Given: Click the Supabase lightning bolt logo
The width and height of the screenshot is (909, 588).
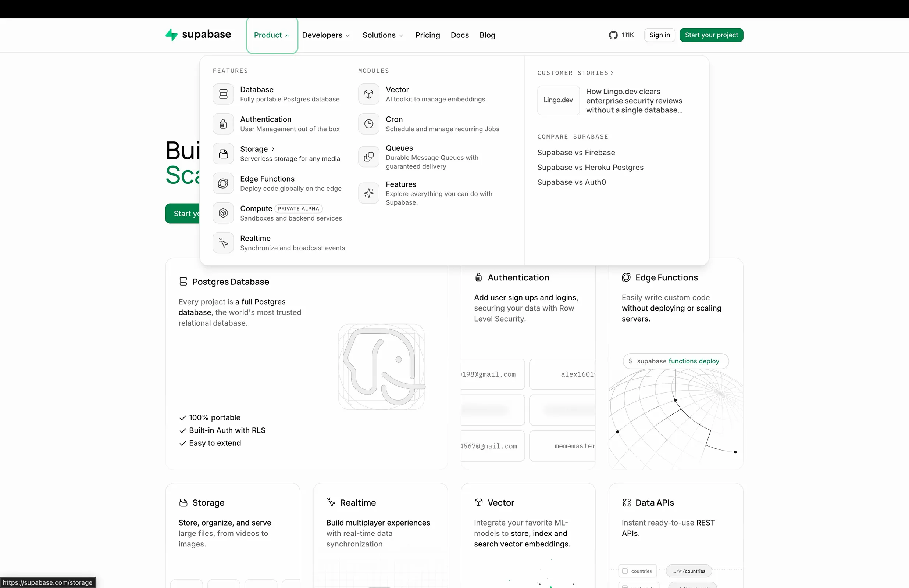Looking at the screenshot, I should coord(171,35).
